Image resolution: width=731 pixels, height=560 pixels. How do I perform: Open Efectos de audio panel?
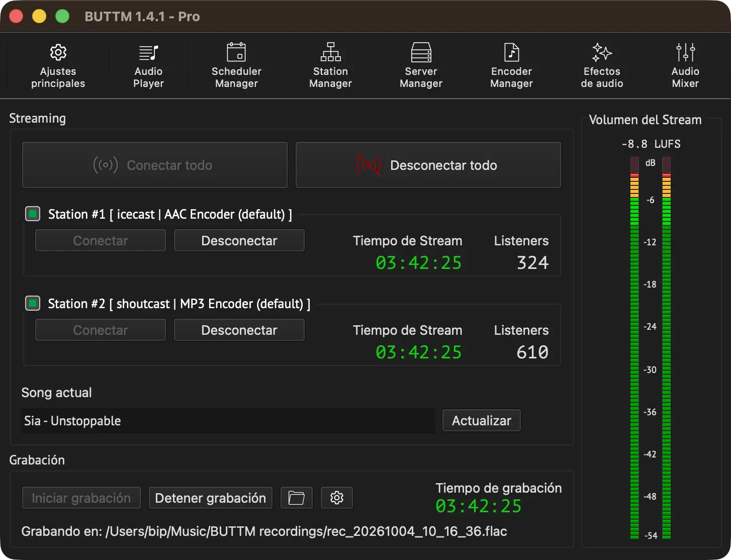point(602,66)
